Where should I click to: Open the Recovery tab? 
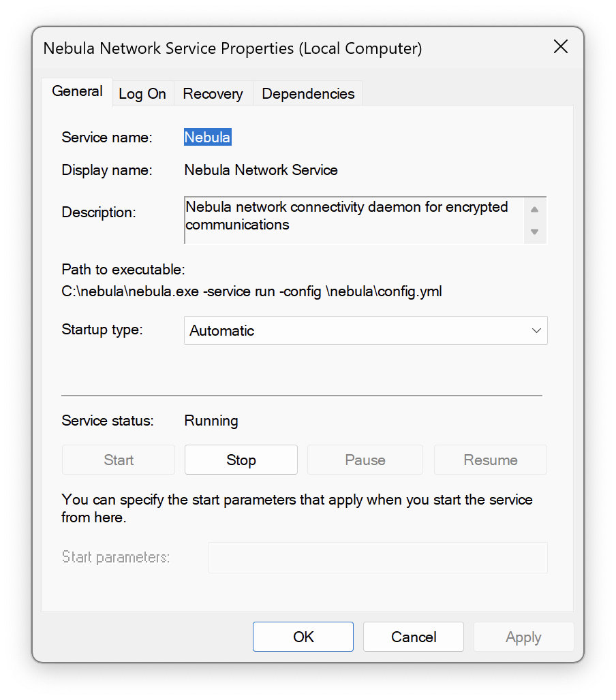tap(213, 93)
